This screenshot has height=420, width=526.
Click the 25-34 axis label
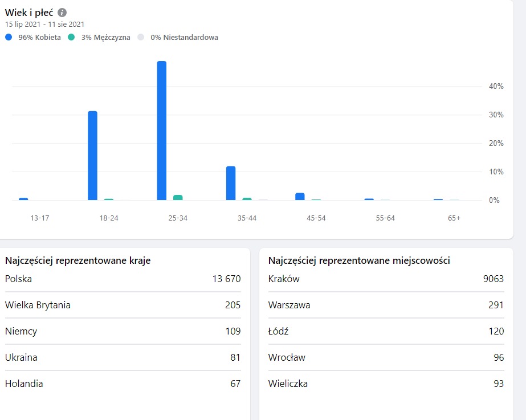point(178,218)
